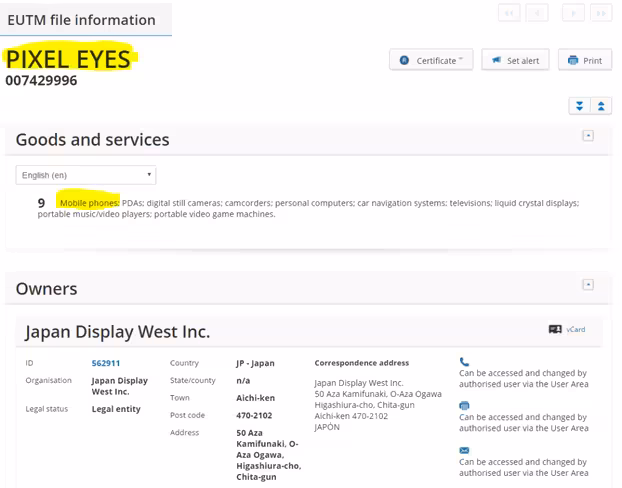Open owner ID 562911 link
This screenshot has width=622, height=488.
tap(106, 363)
